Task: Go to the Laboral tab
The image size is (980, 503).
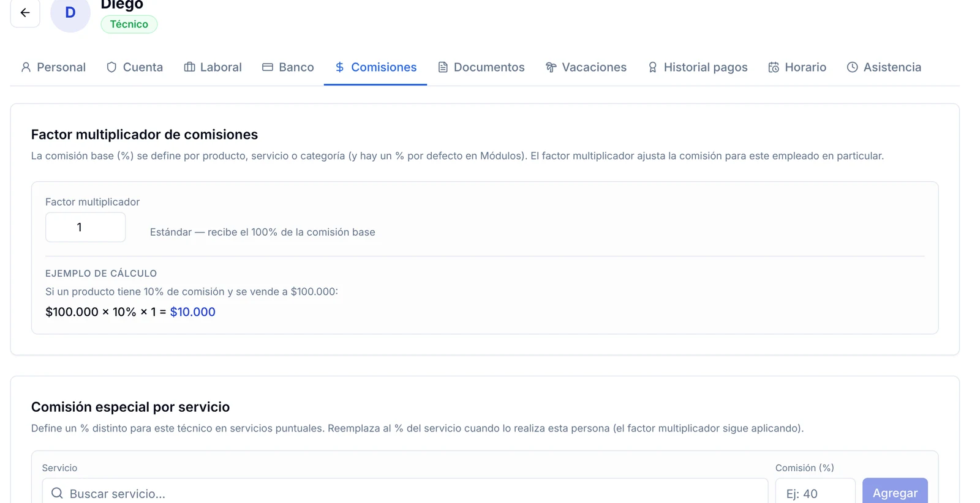Action: click(213, 67)
